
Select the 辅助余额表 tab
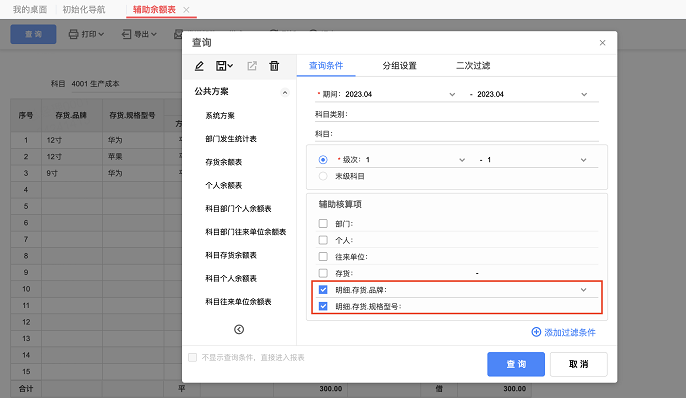click(154, 10)
